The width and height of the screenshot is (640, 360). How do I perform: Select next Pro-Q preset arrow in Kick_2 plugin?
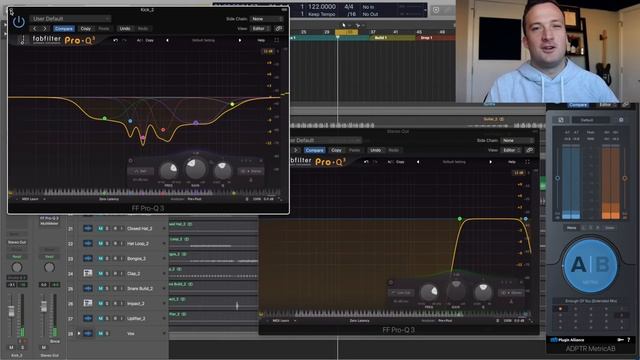pos(240,40)
